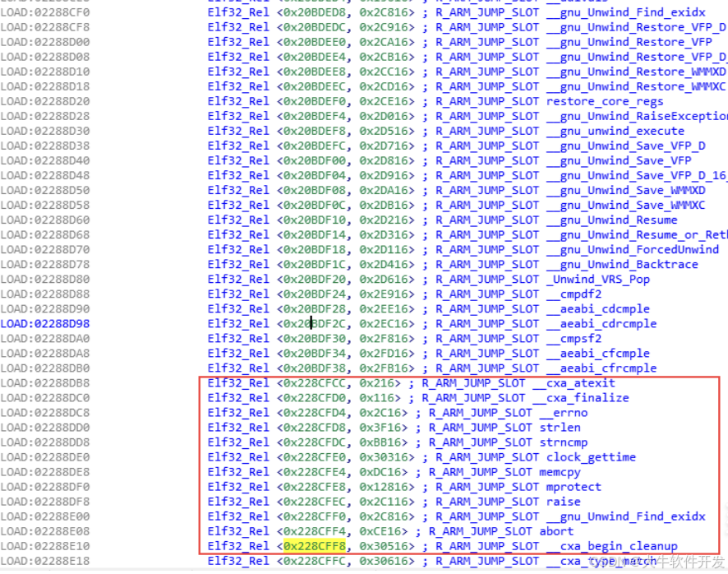The width and height of the screenshot is (728, 574).
Task: Click address LOAD:02288E18
Action: (45, 561)
